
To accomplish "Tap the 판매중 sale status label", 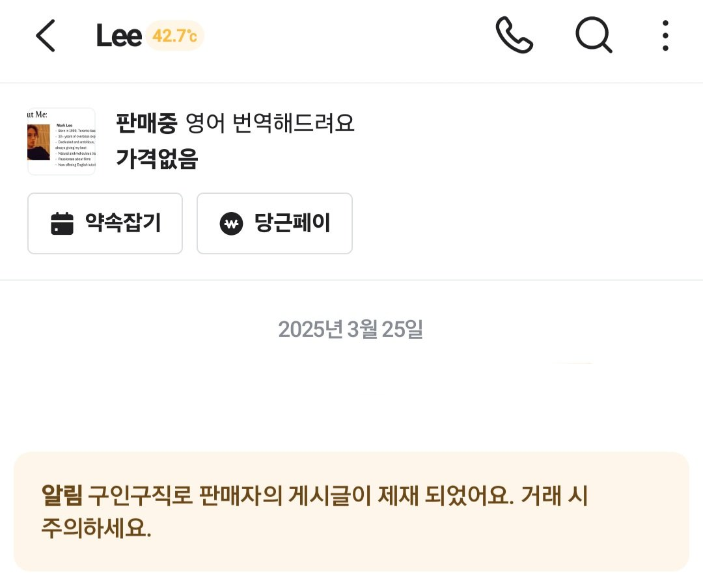I will (146, 123).
